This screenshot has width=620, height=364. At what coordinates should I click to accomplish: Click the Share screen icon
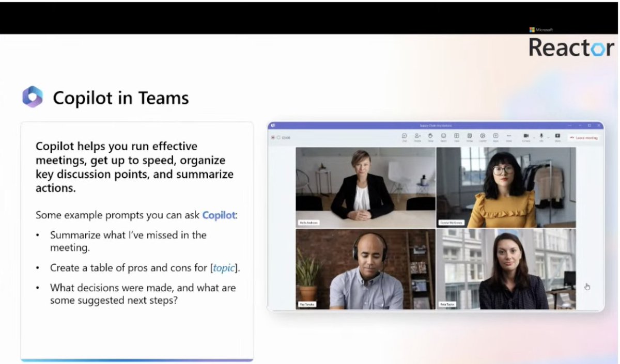(557, 137)
